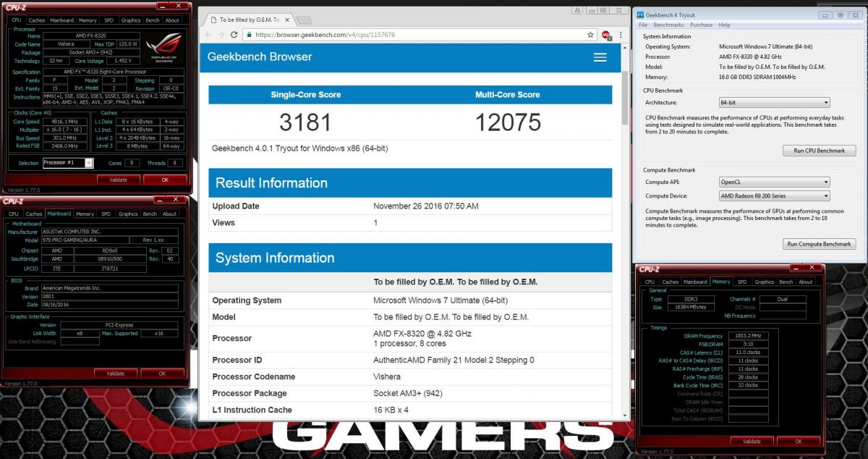Go back in Chrome browser
Viewport: 868px width, 459px height.
click(x=208, y=35)
